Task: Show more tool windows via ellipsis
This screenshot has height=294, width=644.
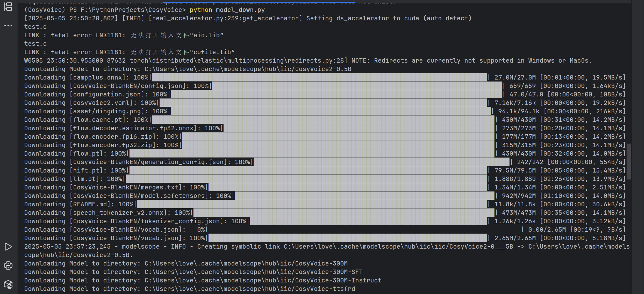Action: tap(8, 25)
